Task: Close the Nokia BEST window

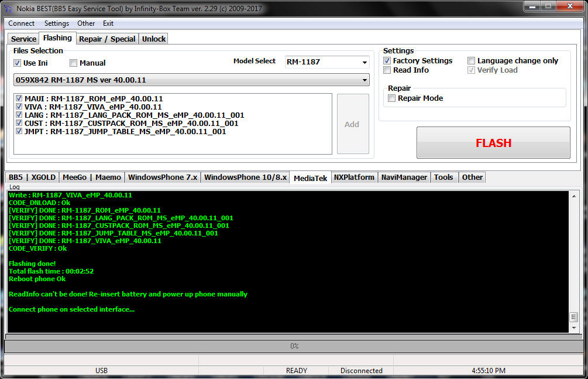Action: click(x=570, y=6)
